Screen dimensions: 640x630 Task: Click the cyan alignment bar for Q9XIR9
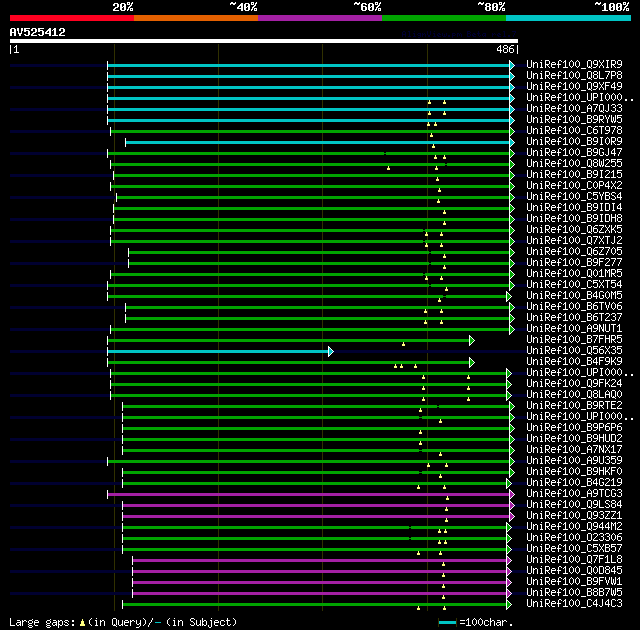pyautogui.click(x=309, y=65)
